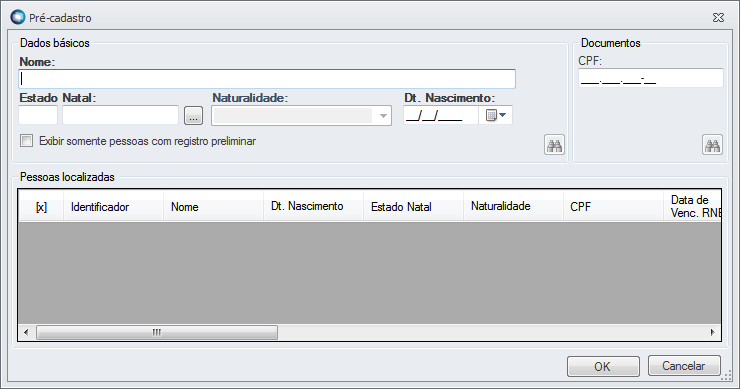Screen dimensions: 740x389
Task: Sort by Dt. Nascimento column header
Action: [x=313, y=206]
